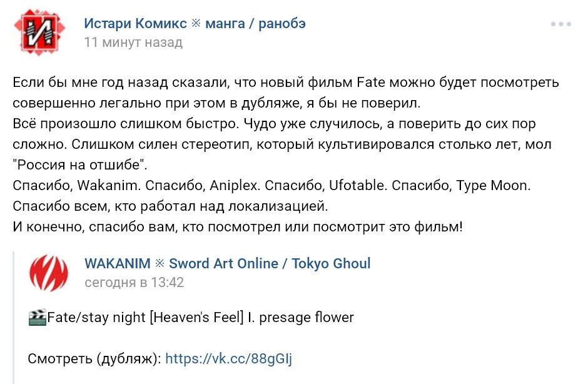
Task: Open the Истари Комикс group avatar
Action: 39,33
